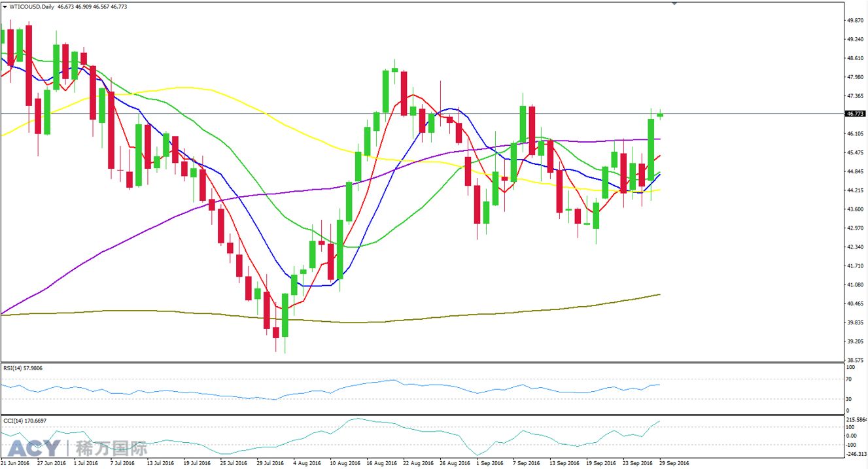Select the RSI(14) 57.9806 indicator label
This screenshot has width=868, height=469.
tap(23, 368)
